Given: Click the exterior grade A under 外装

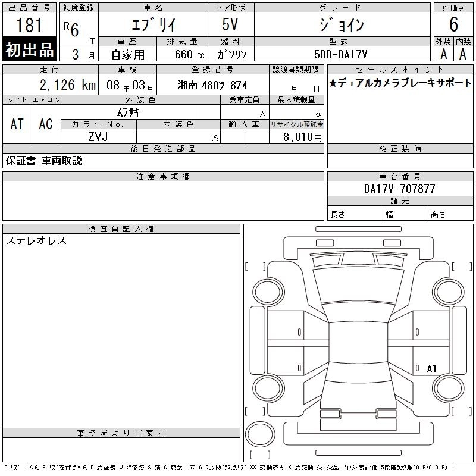Looking at the screenshot, I should click(443, 54).
